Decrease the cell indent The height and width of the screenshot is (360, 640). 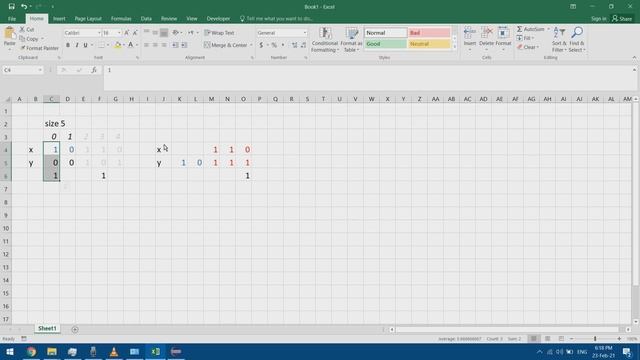point(175,45)
